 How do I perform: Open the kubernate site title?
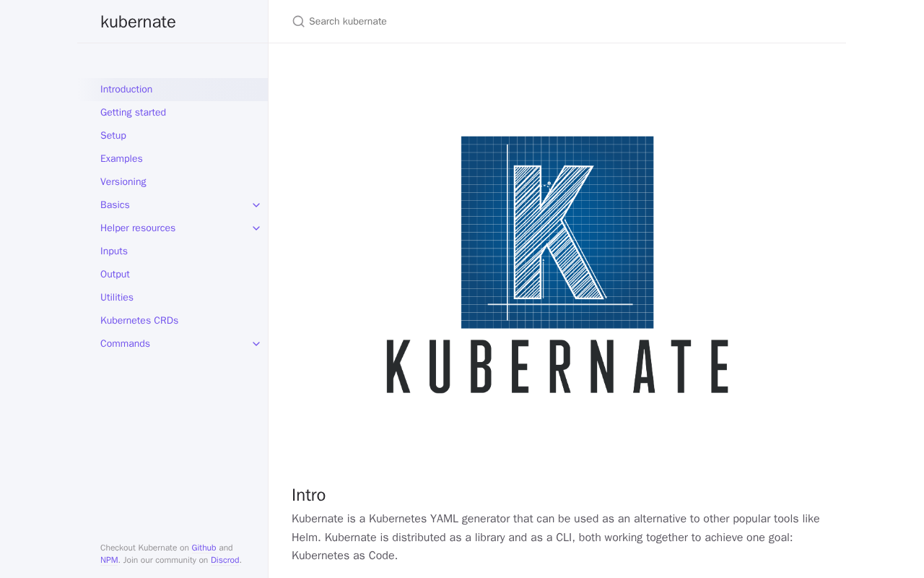tap(138, 22)
